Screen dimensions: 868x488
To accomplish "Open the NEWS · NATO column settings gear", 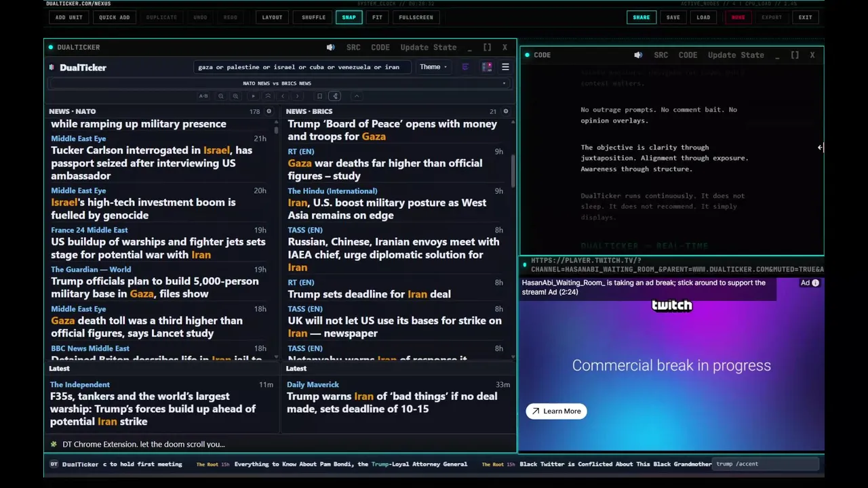I will (x=269, y=111).
